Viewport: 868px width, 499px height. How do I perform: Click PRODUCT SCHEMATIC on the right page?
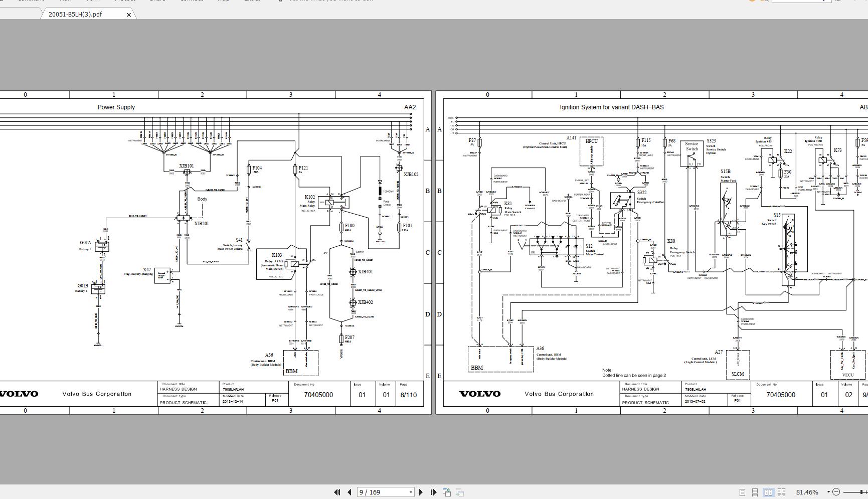click(645, 403)
